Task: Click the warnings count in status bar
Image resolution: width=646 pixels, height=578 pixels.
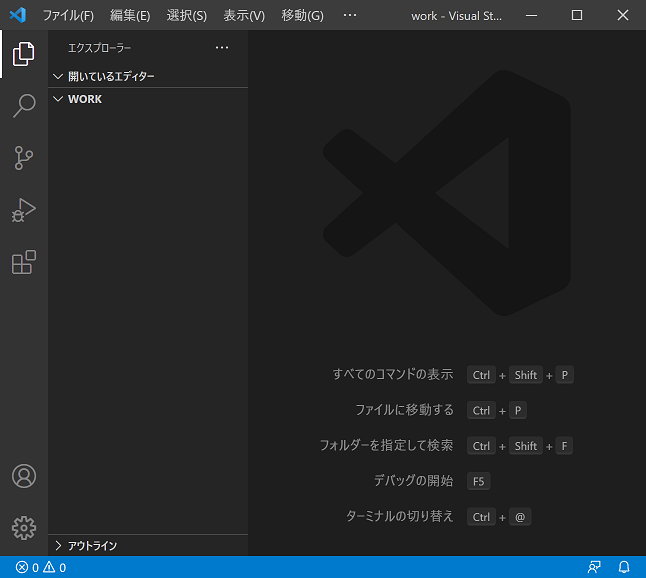Action: (x=54, y=568)
